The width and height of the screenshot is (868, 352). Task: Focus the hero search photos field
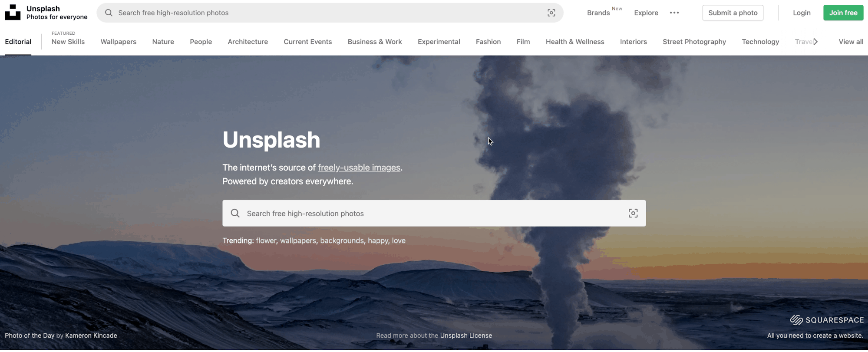click(x=434, y=213)
